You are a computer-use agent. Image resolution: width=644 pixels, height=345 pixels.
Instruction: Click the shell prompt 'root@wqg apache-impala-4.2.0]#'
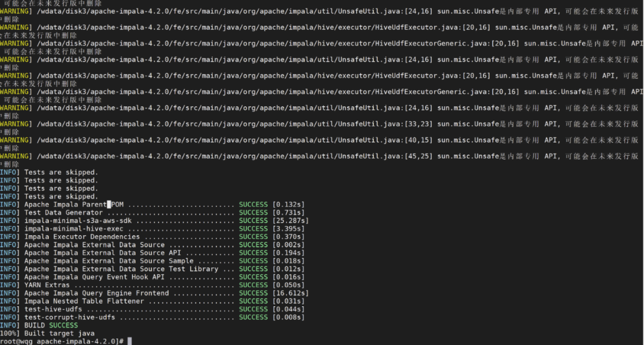tap(62, 341)
